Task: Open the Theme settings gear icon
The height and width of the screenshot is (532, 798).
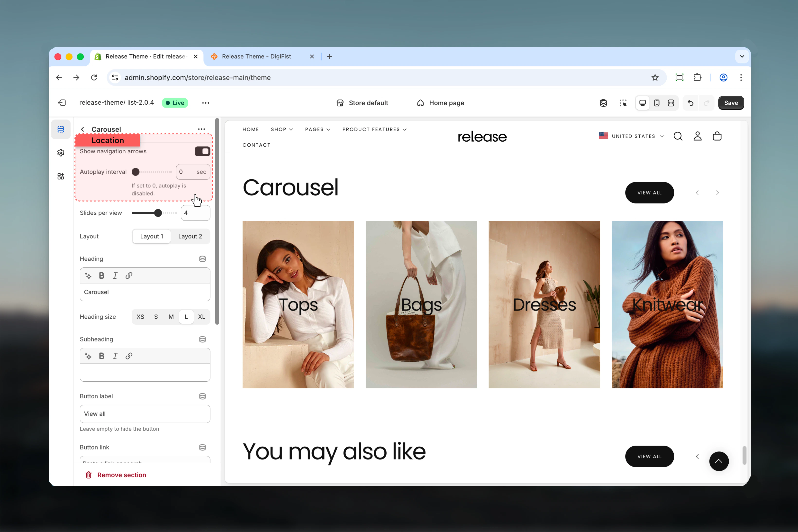Action: (61, 153)
